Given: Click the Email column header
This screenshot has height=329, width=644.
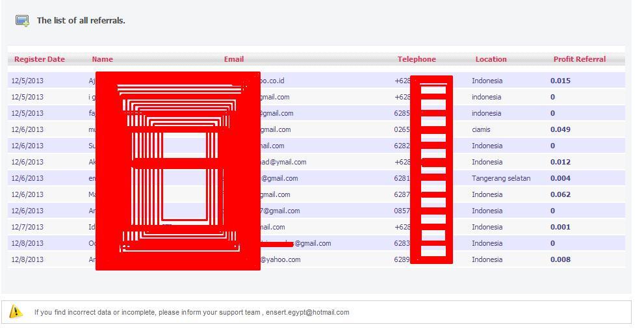Looking at the screenshot, I should coord(234,59).
